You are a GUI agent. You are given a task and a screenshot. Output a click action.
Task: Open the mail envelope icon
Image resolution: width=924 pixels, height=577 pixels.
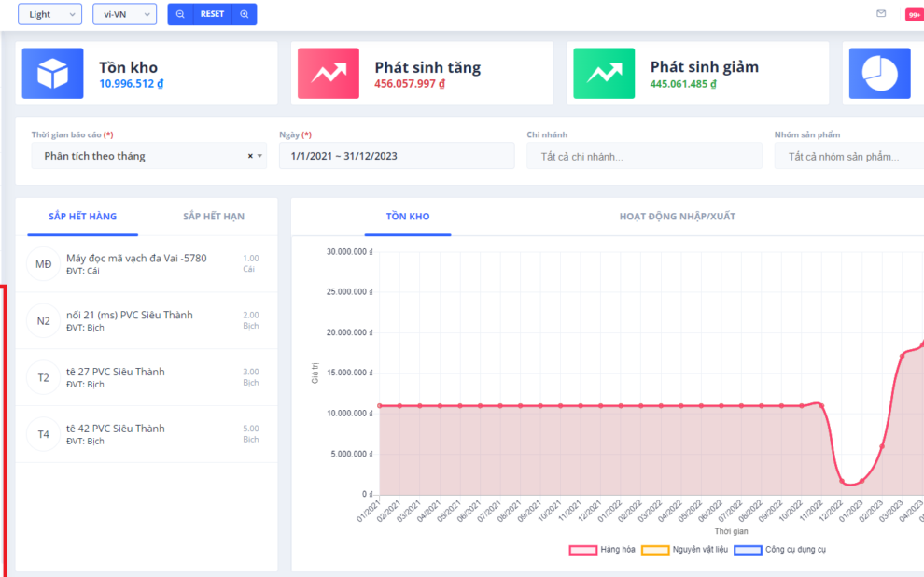(x=881, y=14)
